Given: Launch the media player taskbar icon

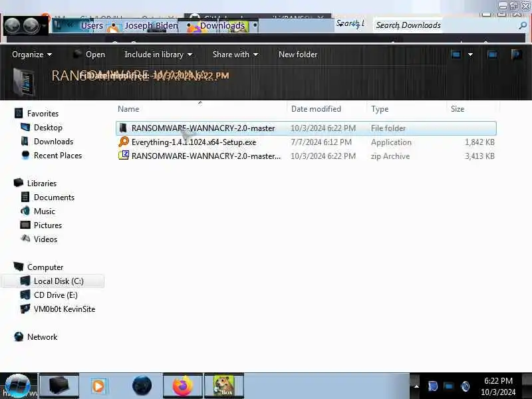Looking at the screenshot, I should 98,386.
